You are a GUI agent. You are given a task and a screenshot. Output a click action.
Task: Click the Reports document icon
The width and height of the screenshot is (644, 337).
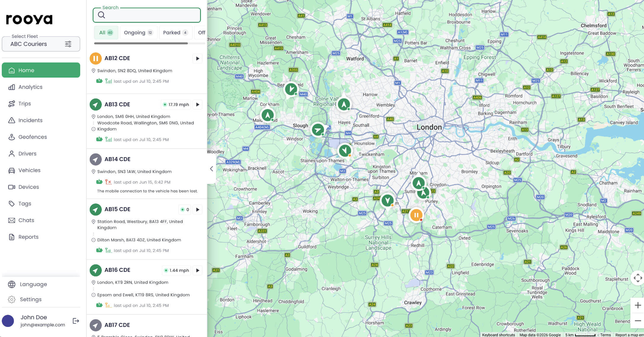coord(12,237)
